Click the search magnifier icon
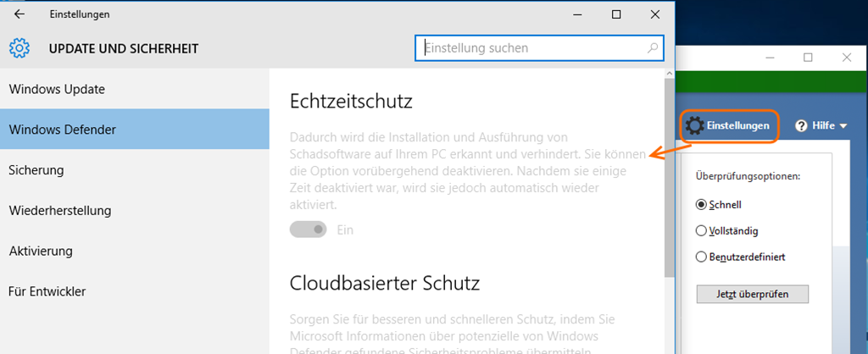 [x=652, y=48]
